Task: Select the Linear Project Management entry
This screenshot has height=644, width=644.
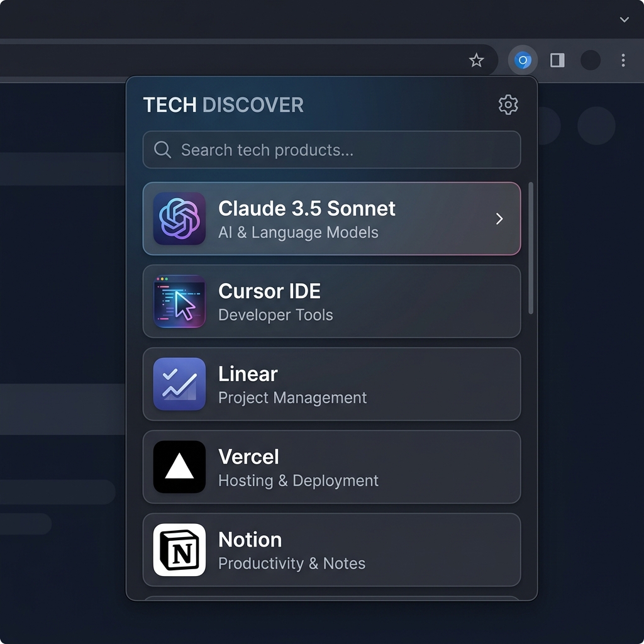Action: [332, 384]
